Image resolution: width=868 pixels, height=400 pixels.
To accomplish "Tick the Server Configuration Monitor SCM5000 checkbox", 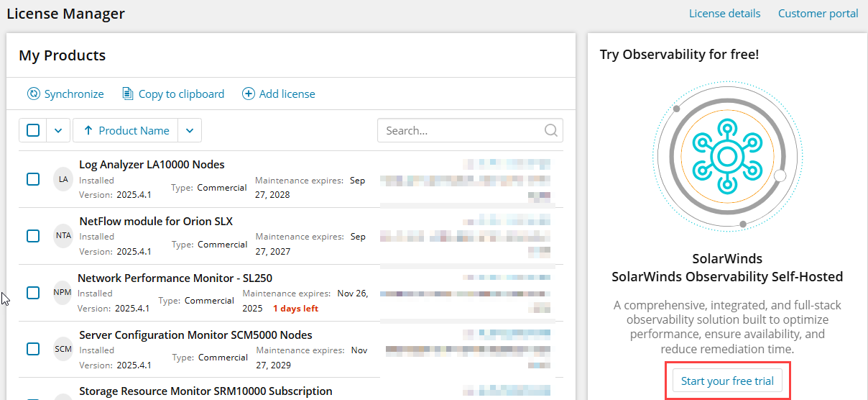I will point(33,349).
